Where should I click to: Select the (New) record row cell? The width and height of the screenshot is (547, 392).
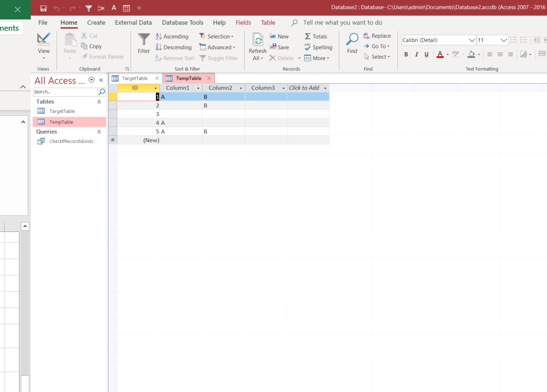[x=138, y=140]
